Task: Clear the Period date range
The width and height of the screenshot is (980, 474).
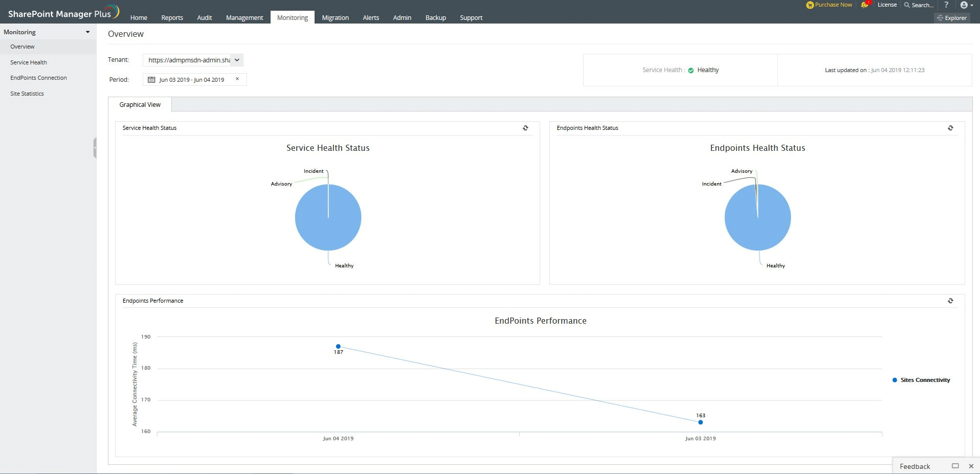Action: [237, 79]
